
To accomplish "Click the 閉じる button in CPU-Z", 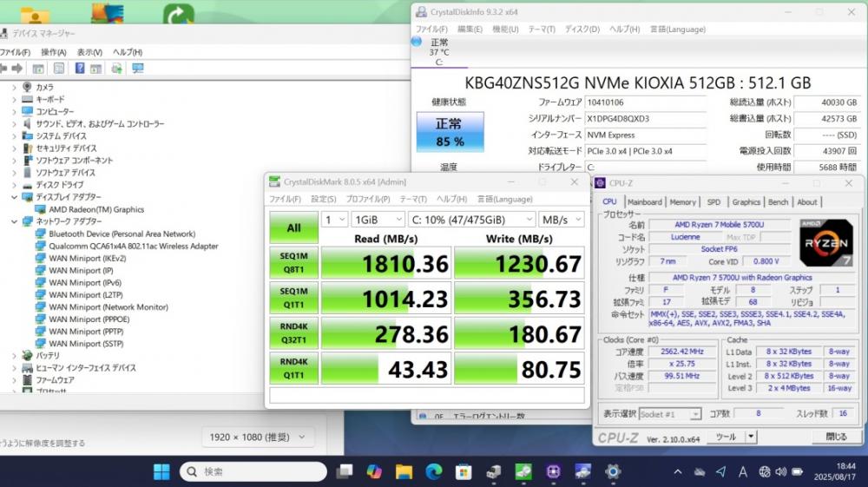I will (836, 437).
